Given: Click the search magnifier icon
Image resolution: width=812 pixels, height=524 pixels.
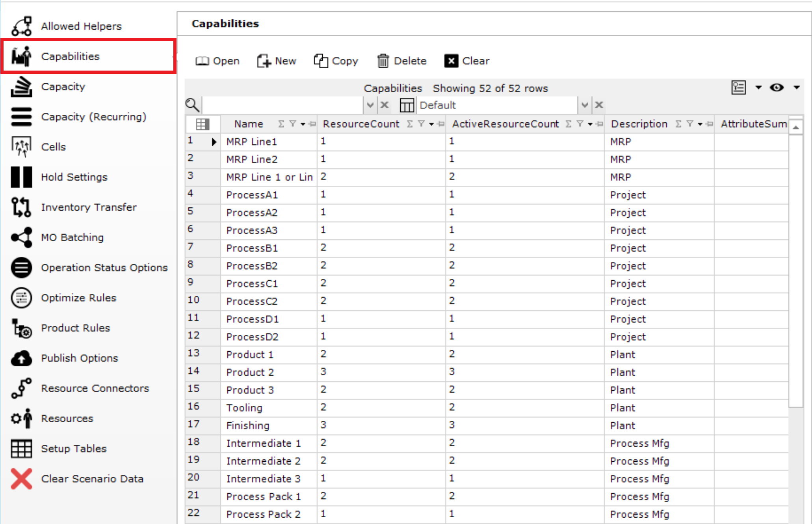Looking at the screenshot, I should 192,105.
